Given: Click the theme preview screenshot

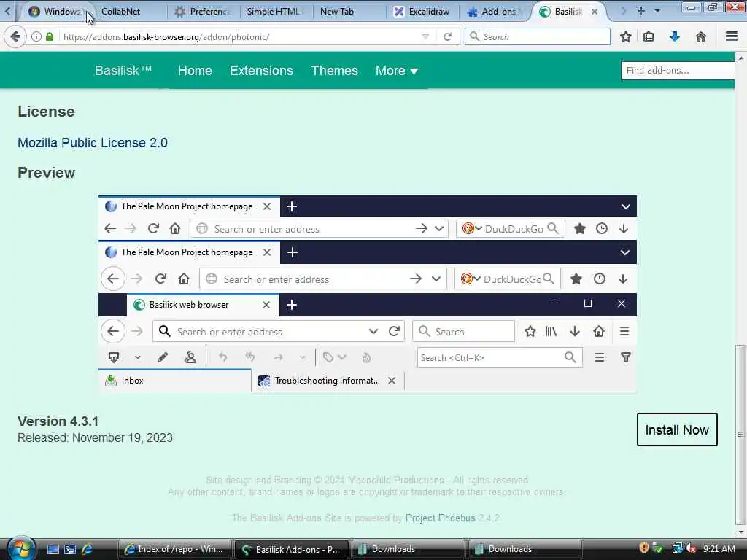Looking at the screenshot, I should point(368,294).
